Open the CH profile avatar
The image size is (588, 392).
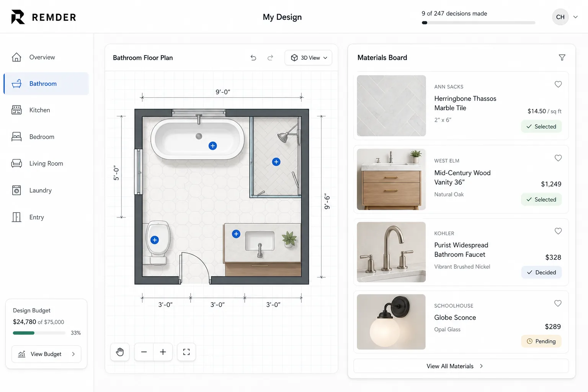[x=560, y=17]
